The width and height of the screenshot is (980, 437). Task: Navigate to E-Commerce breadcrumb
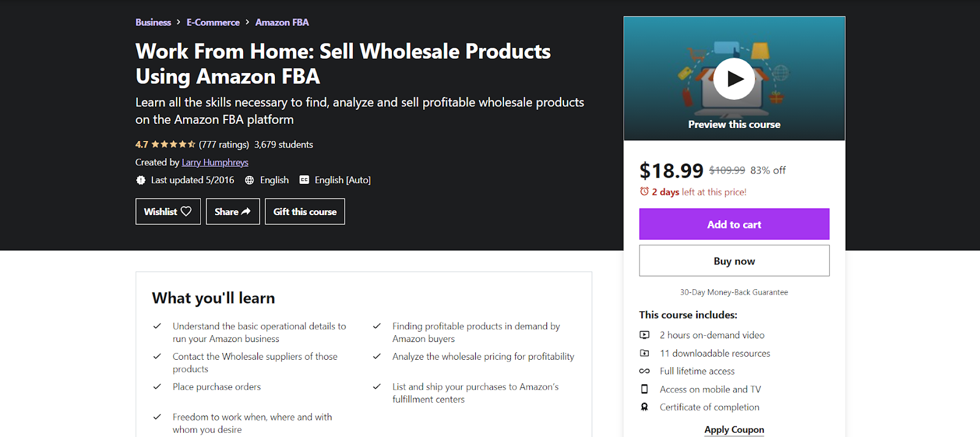click(213, 23)
